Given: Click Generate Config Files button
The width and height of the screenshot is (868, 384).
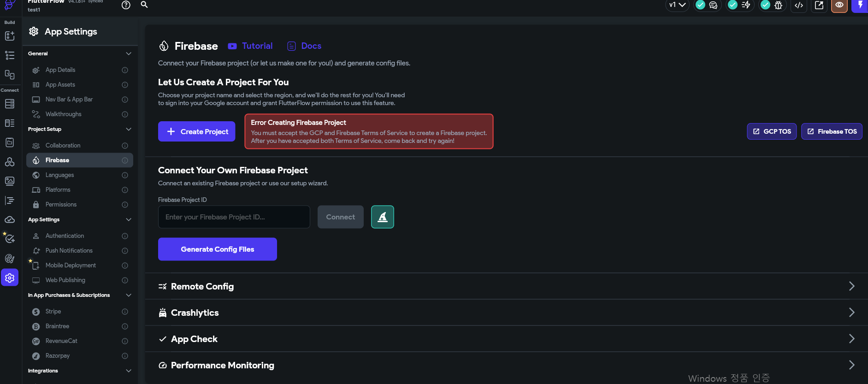Looking at the screenshot, I should 218,249.
